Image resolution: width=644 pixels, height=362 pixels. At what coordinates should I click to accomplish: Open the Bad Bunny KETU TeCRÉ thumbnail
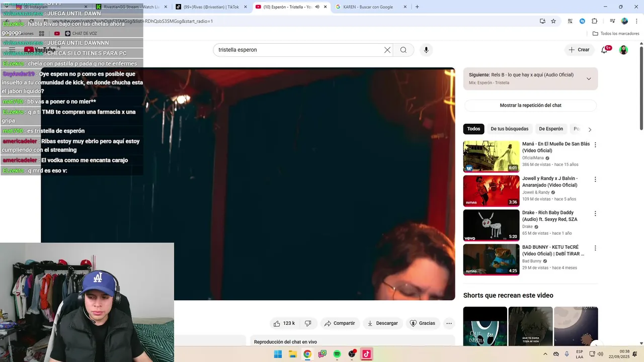click(491, 259)
